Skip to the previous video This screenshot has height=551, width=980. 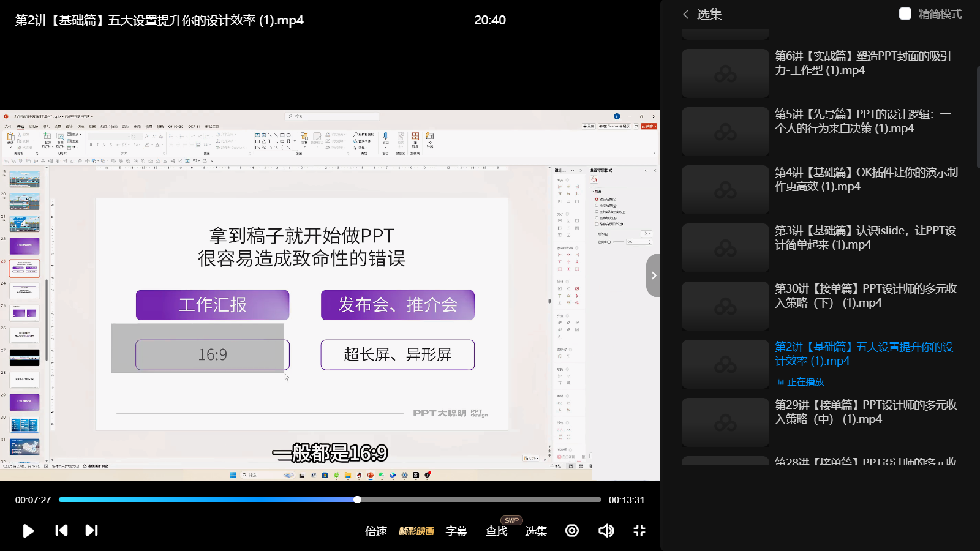pyautogui.click(x=61, y=530)
